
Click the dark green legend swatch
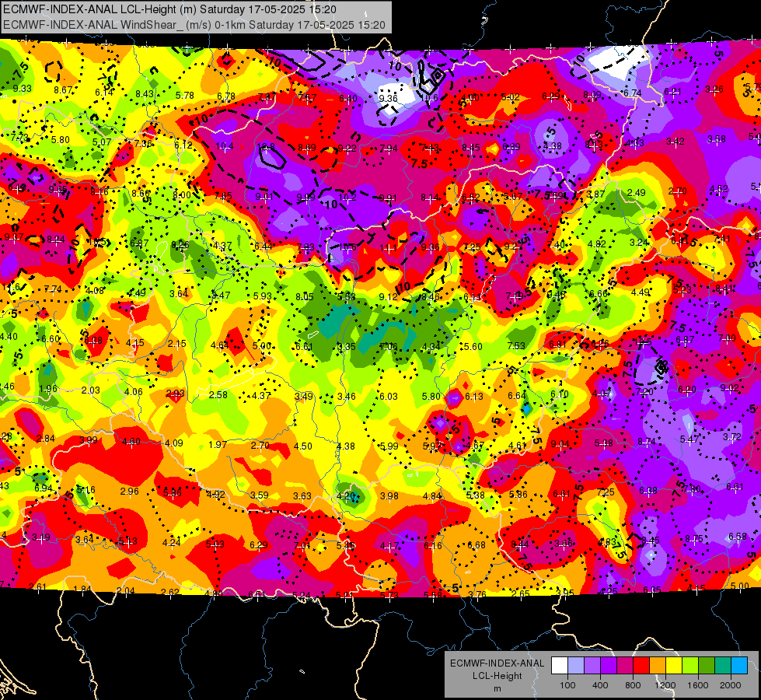(707, 666)
